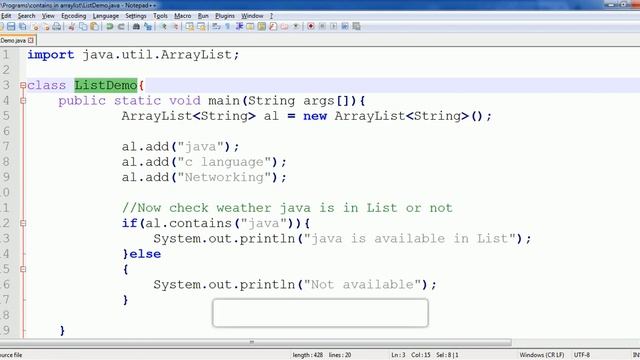This screenshot has width=640, height=360.
Task: Click the UTF-8 encoding status entry
Action: 582,355
